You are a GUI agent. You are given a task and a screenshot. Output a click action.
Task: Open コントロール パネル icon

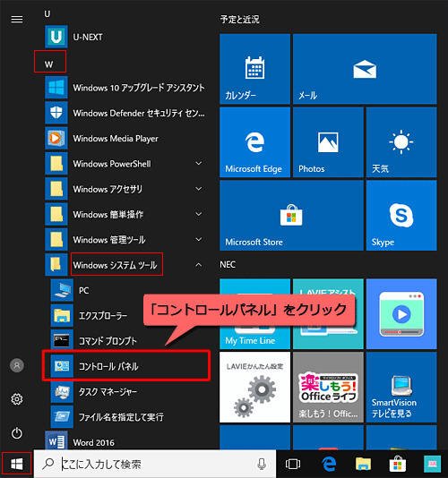coord(62,366)
